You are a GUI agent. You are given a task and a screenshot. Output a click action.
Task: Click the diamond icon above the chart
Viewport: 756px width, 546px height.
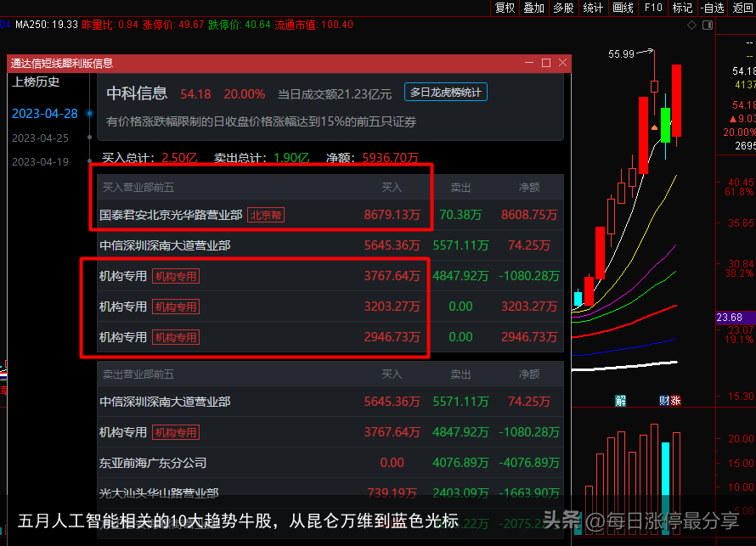(692, 25)
